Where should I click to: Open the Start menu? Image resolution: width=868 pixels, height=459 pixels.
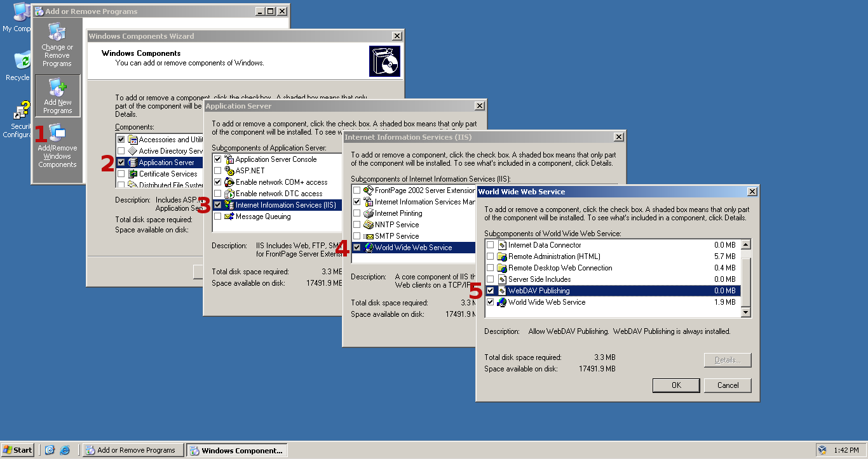tap(18, 450)
